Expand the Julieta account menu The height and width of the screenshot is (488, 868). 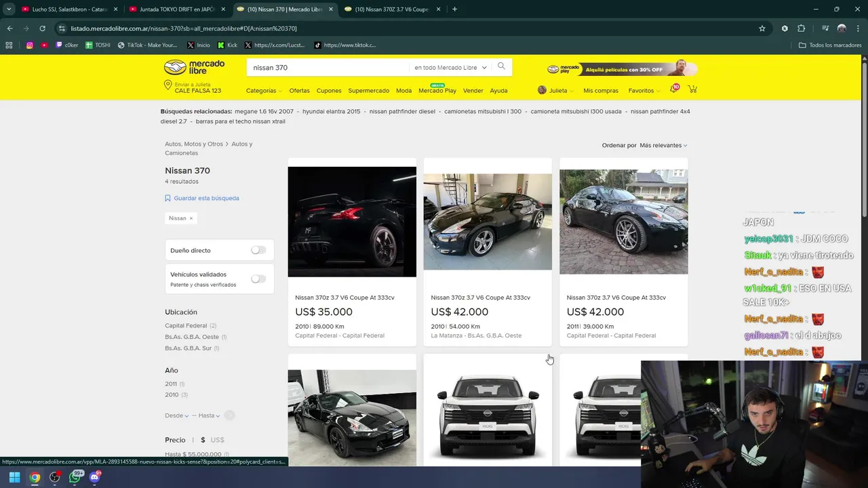click(x=555, y=91)
